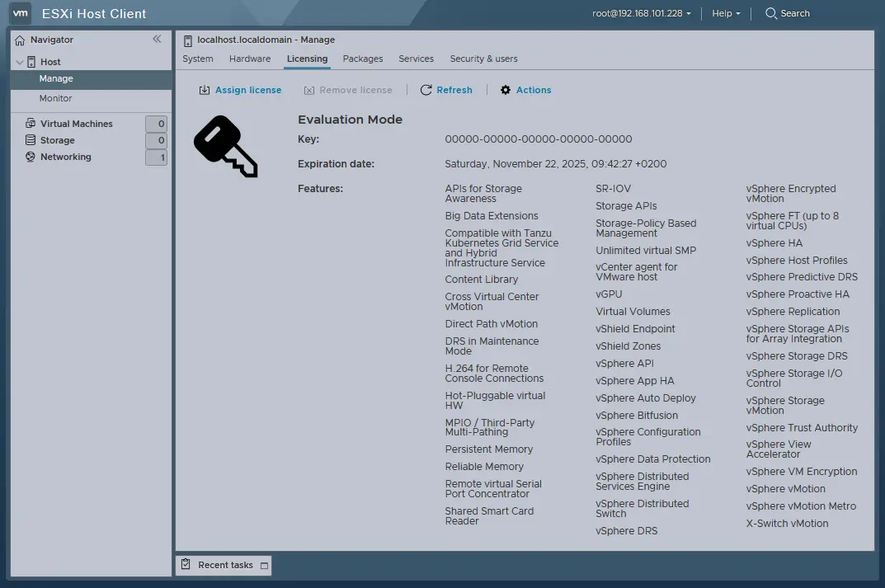Open the root@192.168.101.228 user dropdown
This screenshot has width=885, height=588.
pyautogui.click(x=641, y=13)
